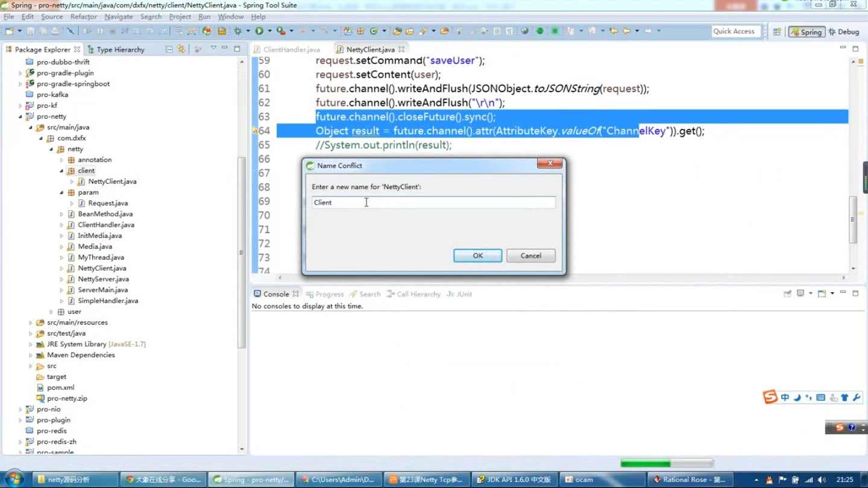Click the editor vertical scrollbar thumb

pos(853,221)
